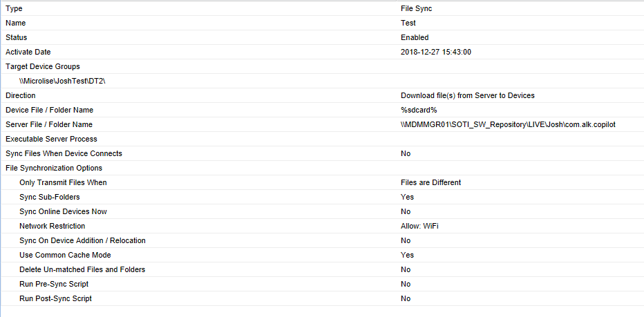Click the Name value Test
Screen dimensions: 644x317
click(x=408, y=23)
